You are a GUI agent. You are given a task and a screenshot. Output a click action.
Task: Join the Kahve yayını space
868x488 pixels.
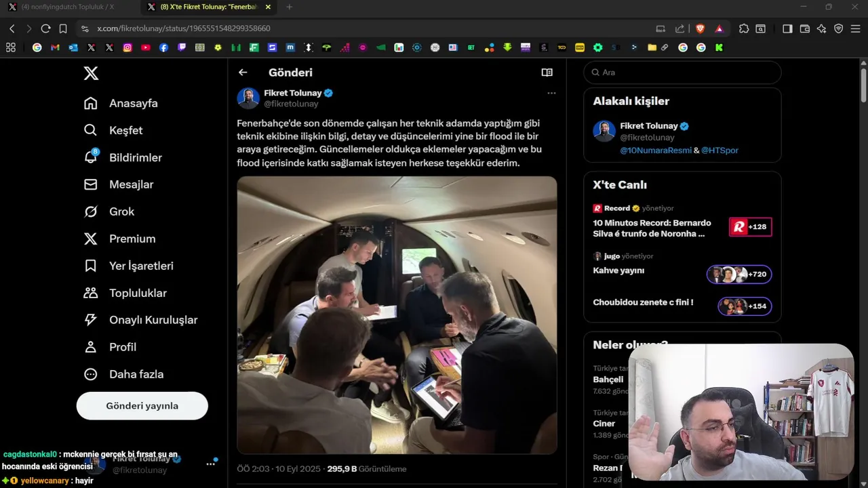[618, 270]
